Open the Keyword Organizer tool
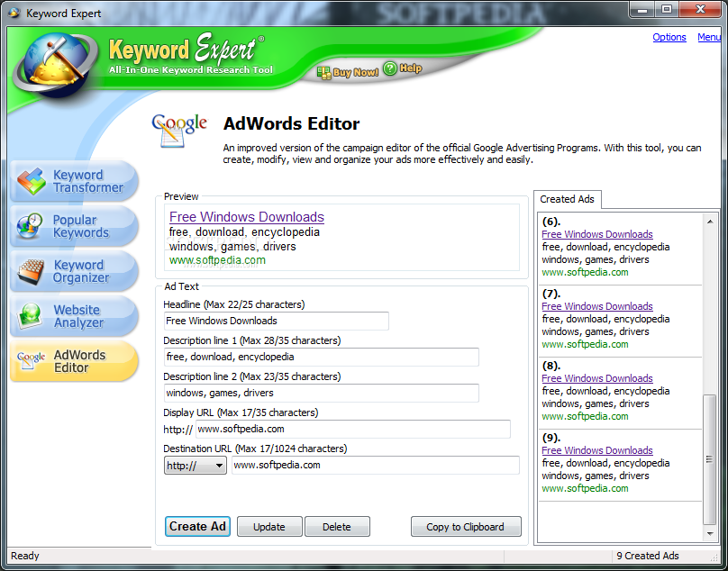The width and height of the screenshot is (728, 571). (74, 271)
